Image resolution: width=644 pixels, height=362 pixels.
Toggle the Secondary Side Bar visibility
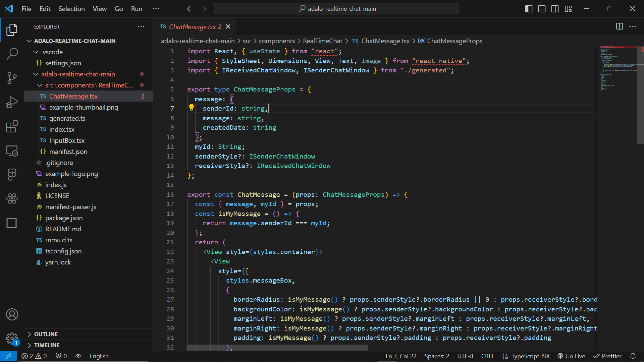555,9
